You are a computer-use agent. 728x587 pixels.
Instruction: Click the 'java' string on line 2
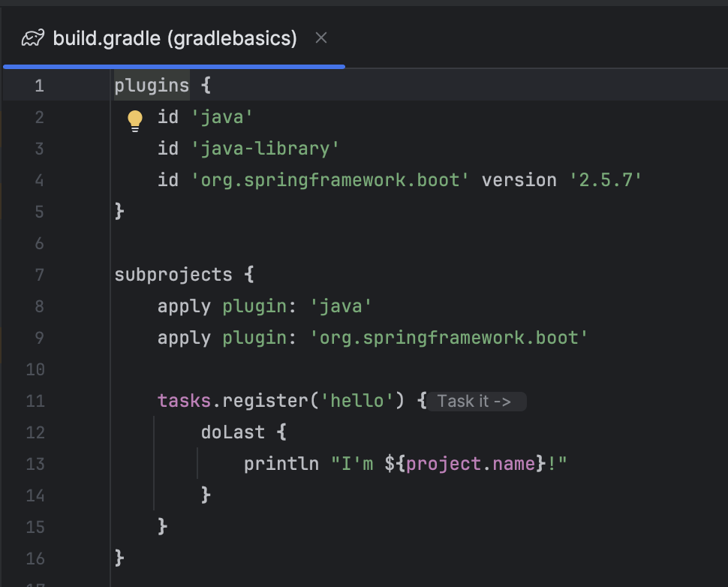point(222,117)
